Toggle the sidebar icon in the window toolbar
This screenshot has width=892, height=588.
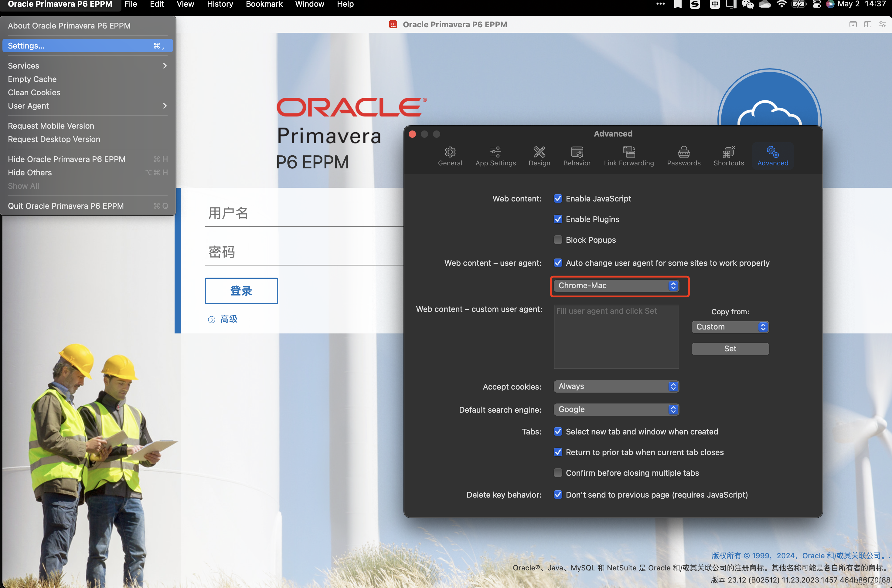pyautogui.click(x=867, y=24)
